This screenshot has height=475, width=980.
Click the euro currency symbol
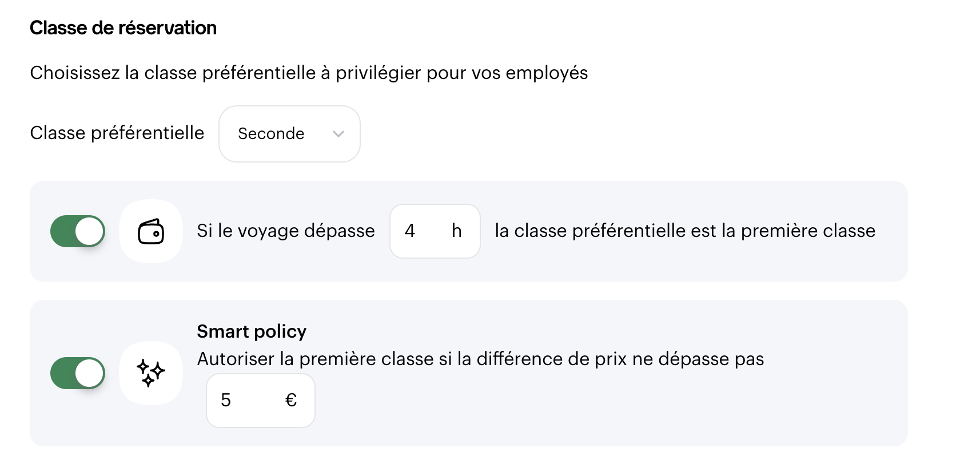point(291,400)
